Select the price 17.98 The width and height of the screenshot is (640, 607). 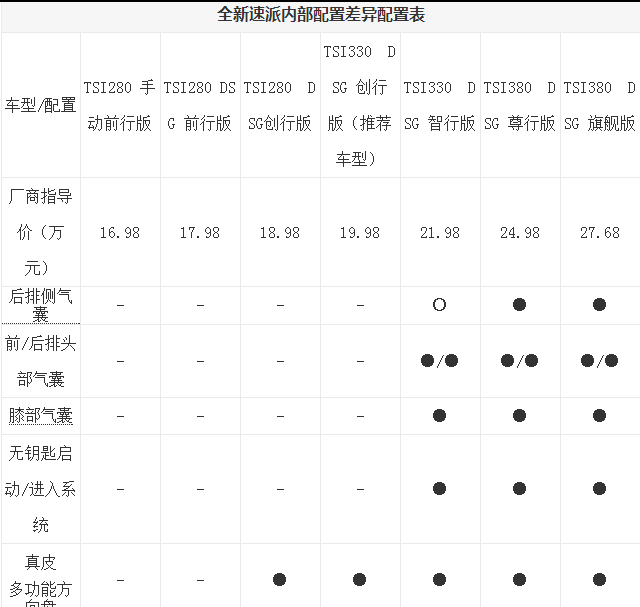(200, 233)
